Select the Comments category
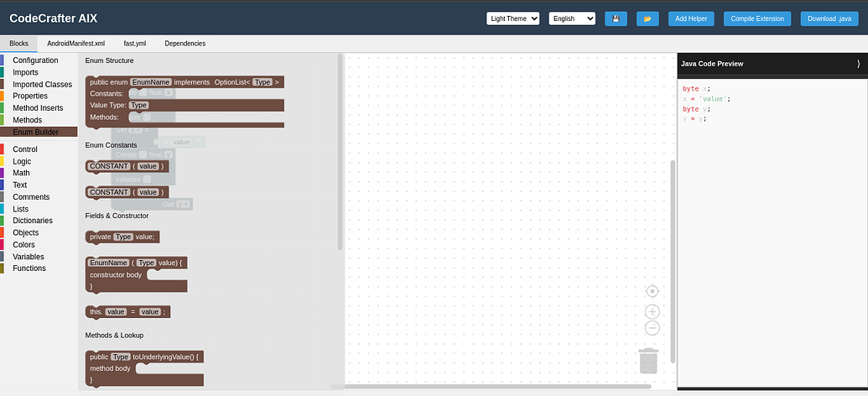 click(39, 196)
